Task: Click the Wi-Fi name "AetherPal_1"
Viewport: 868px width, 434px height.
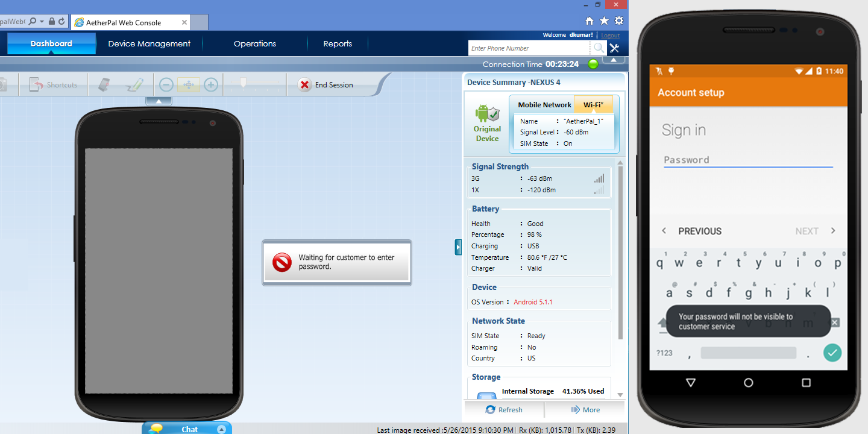Action: click(x=583, y=121)
